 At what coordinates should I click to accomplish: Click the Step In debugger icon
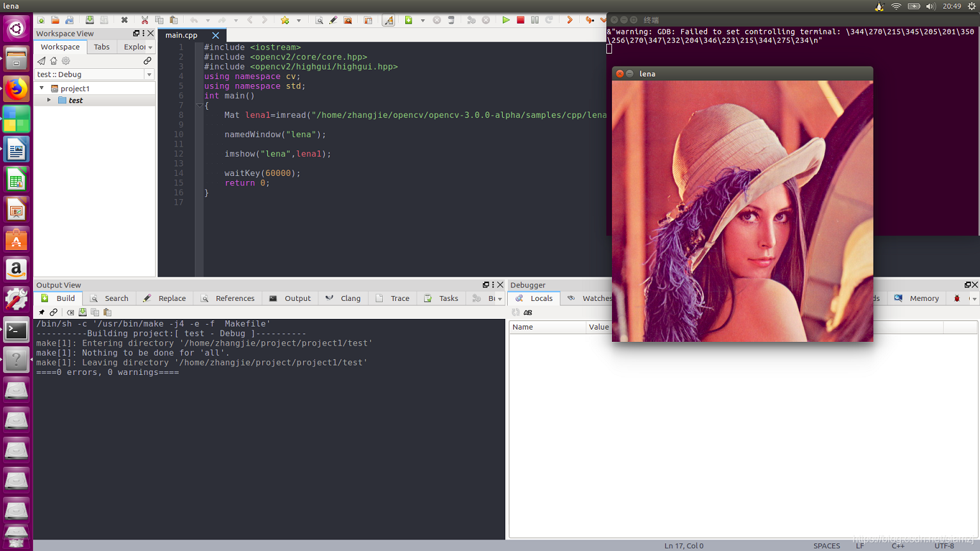(590, 20)
